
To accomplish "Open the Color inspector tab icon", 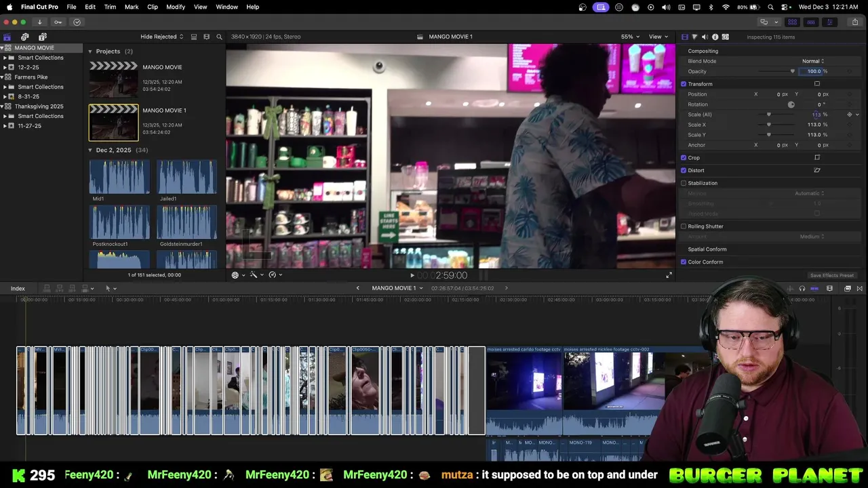I will tap(694, 37).
